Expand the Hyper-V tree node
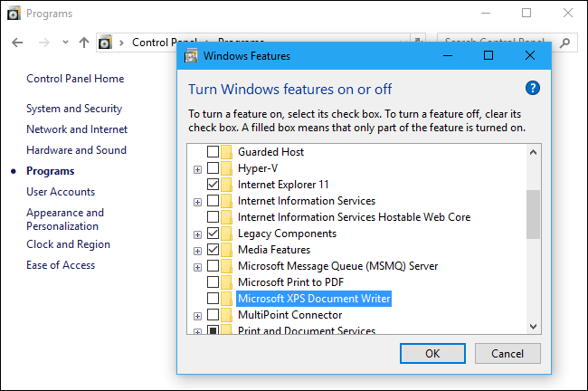 (197, 169)
